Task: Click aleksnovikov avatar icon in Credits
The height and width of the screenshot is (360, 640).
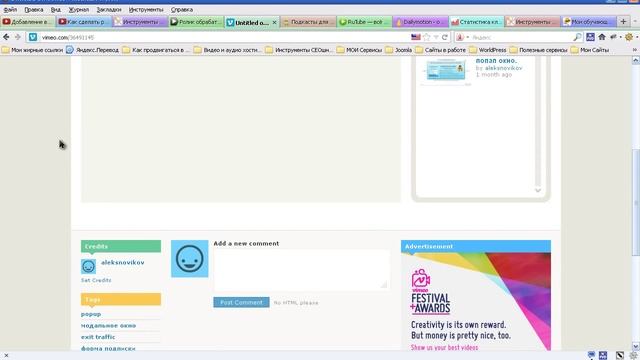Action: pyautogui.click(x=88, y=266)
